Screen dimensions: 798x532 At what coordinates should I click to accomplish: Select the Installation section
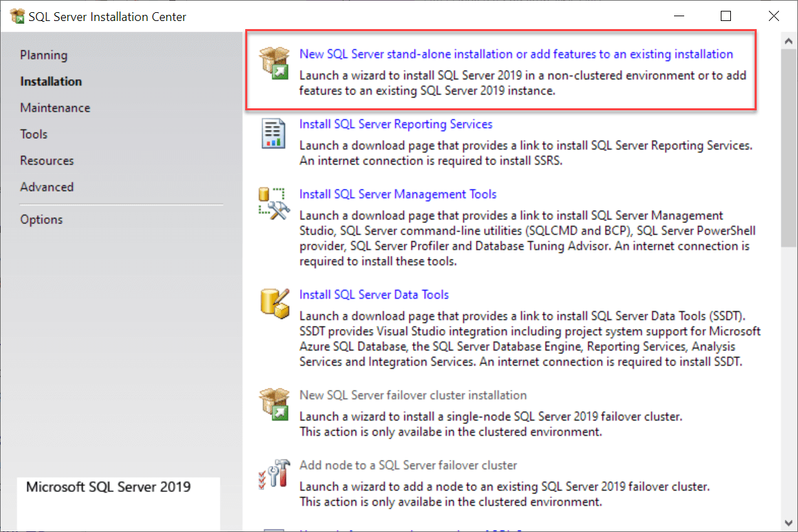(x=51, y=81)
